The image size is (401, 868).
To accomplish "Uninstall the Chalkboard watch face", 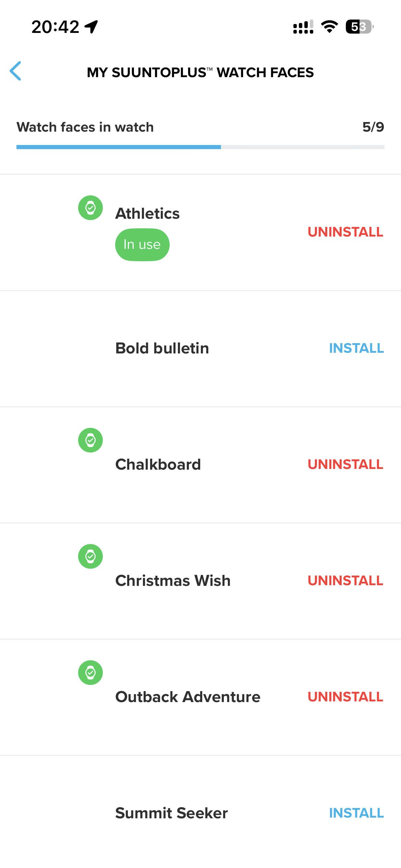I will (x=345, y=465).
